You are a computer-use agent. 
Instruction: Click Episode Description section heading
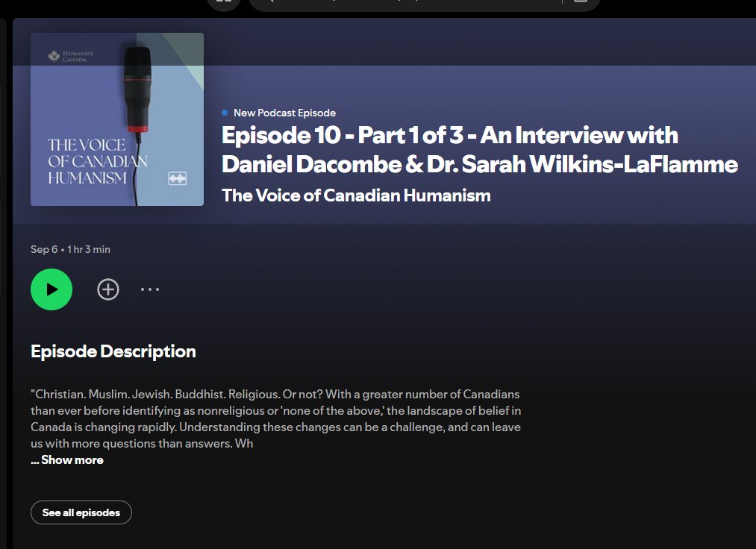(x=113, y=351)
